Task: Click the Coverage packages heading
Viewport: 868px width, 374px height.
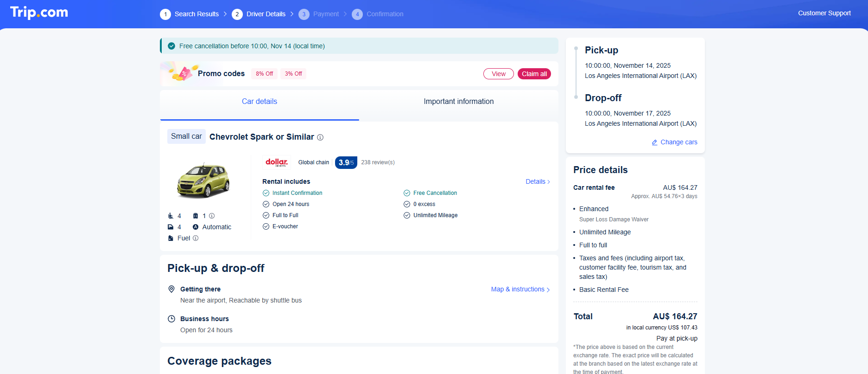Action: point(219,361)
